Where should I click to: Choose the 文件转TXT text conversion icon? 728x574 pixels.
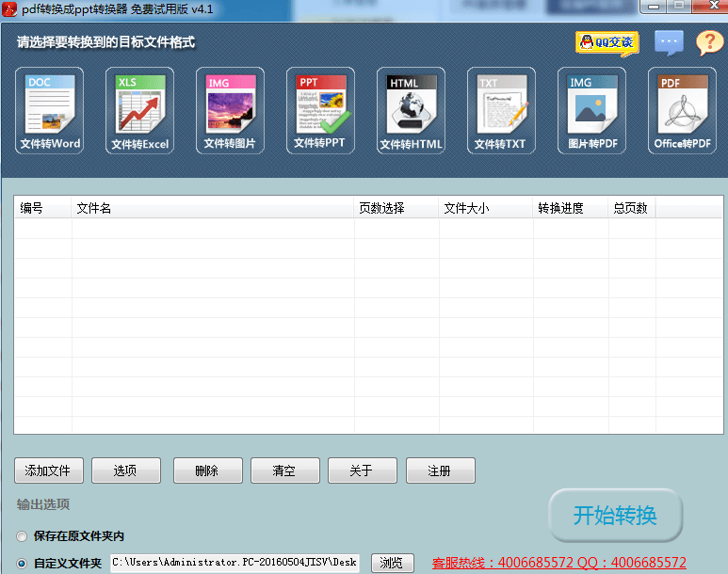click(x=500, y=110)
